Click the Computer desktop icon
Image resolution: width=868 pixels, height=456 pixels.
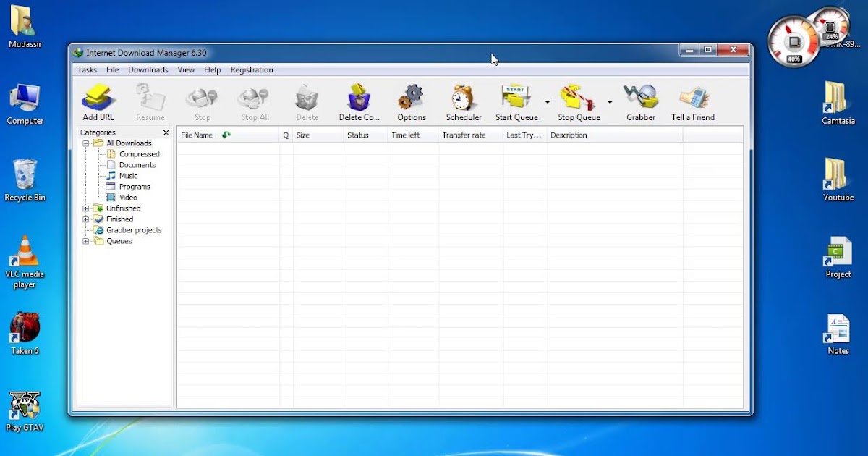[25, 104]
